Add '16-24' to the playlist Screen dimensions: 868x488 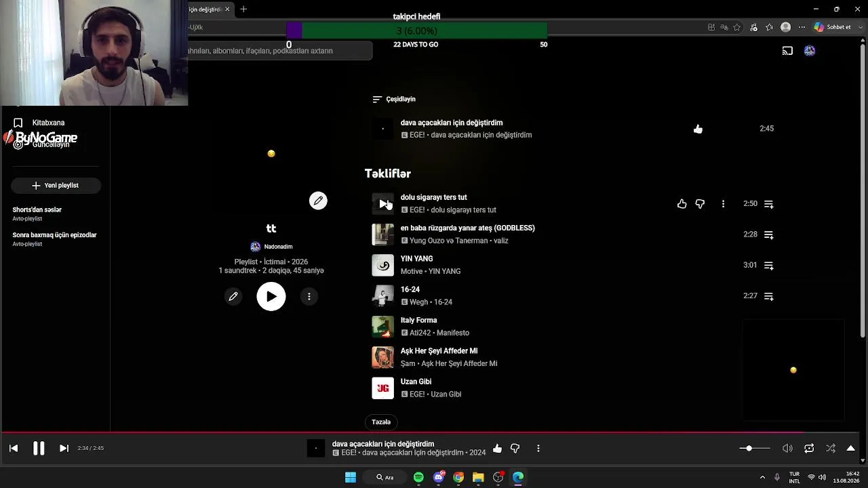[x=769, y=296]
